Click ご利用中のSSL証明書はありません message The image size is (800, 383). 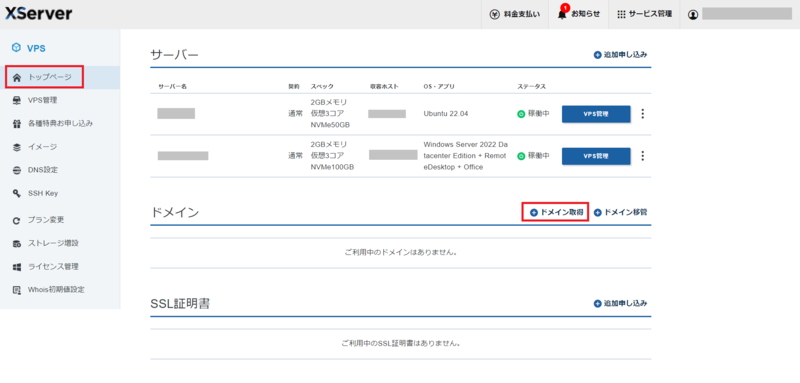401,343
